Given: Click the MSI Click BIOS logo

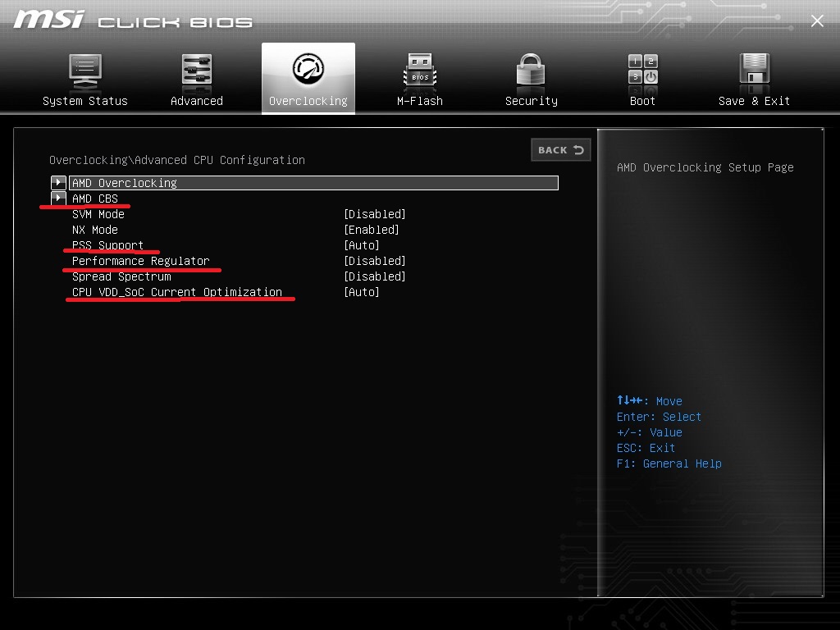Looking at the screenshot, I should point(131,20).
